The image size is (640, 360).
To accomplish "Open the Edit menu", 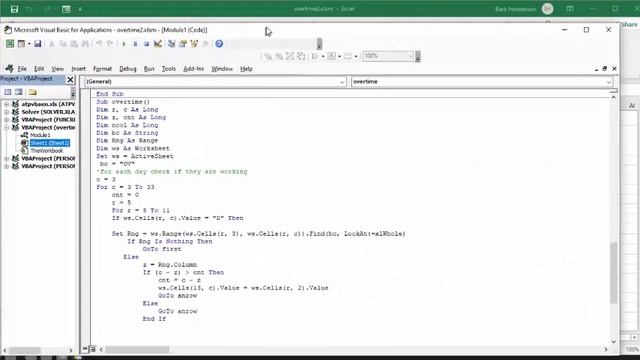I will 39,69.
